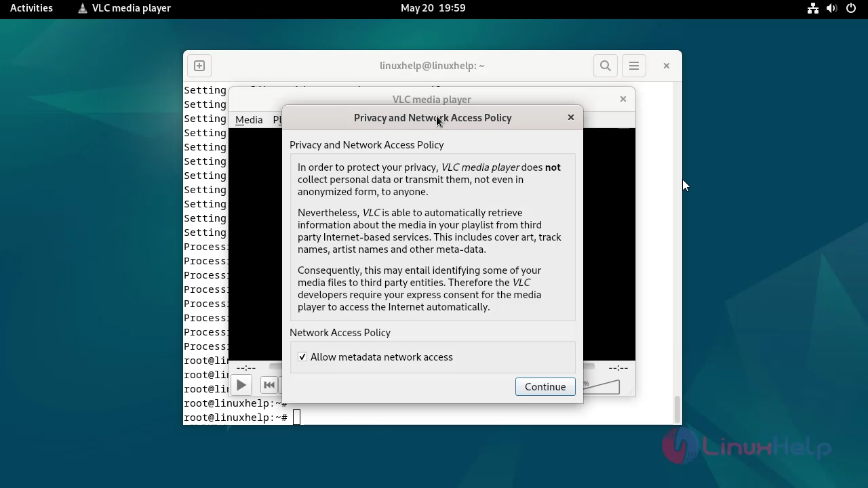
Task: Click the Continue button in privacy dialog
Action: [x=545, y=386]
